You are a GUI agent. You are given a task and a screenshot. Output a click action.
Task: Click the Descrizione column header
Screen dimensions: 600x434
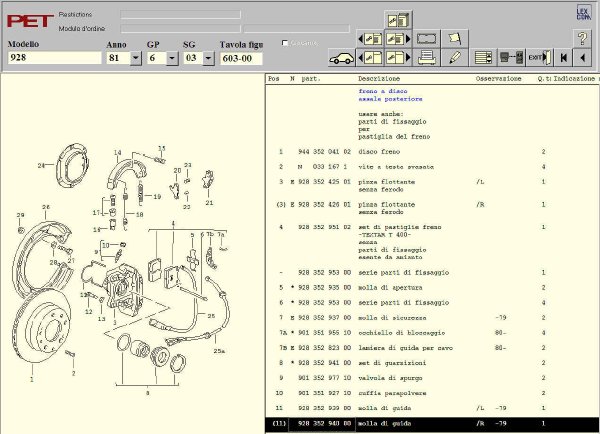click(379, 78)
